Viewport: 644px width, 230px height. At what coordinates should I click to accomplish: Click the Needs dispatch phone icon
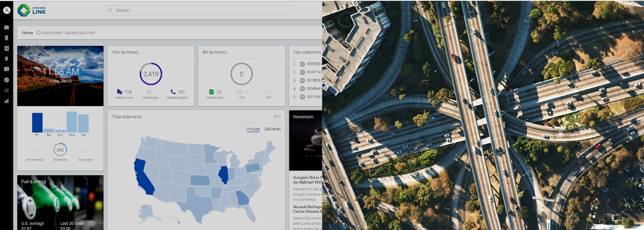click(x=172, y=92)
